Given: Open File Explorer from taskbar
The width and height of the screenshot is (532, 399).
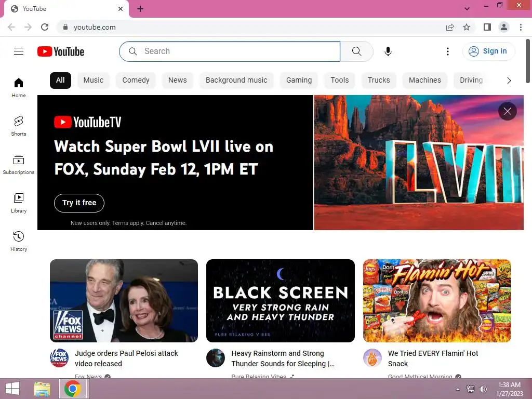Looking at the screenshot, I should (x=42, y=389).
